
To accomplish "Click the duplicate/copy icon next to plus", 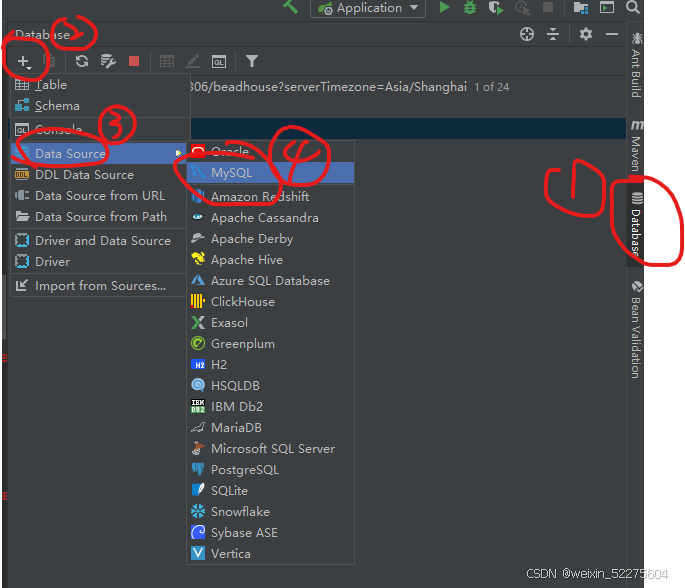I will [49, 61].
